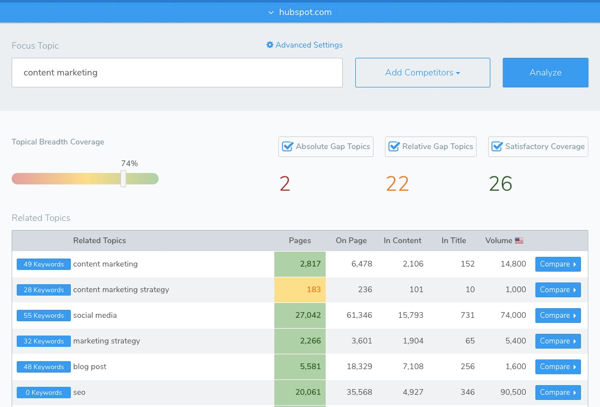
Task: Toggle the Absolute Gap Topics checkbox
Action: [x=288, y=147]
